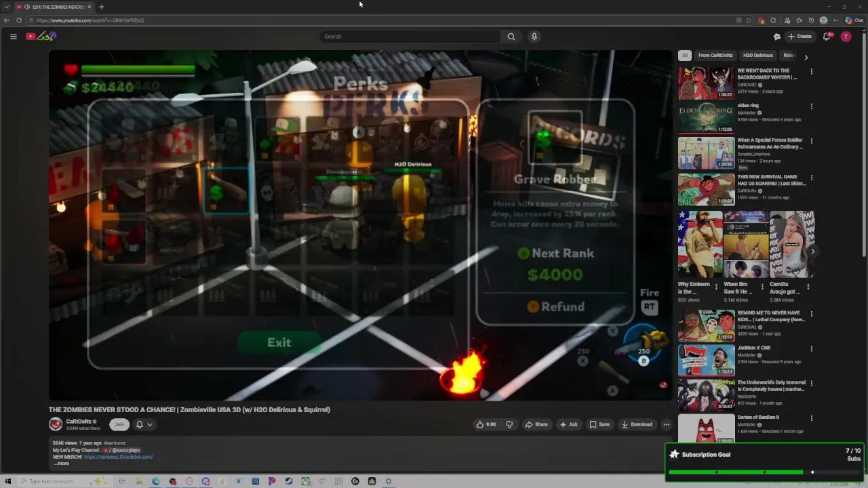Image resolution: width=868 pixels, height=488 pixels.
Task: Open a new browser tab
Action: (101, 7)
